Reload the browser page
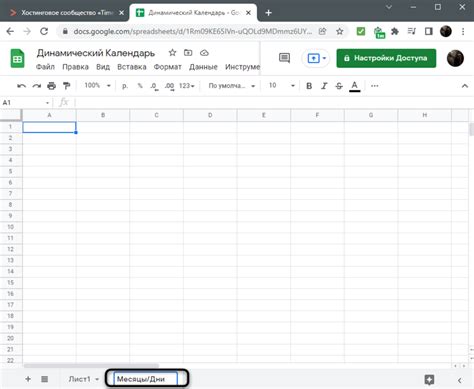The height and width of the screenshot is (389, 474). [44, 31]
